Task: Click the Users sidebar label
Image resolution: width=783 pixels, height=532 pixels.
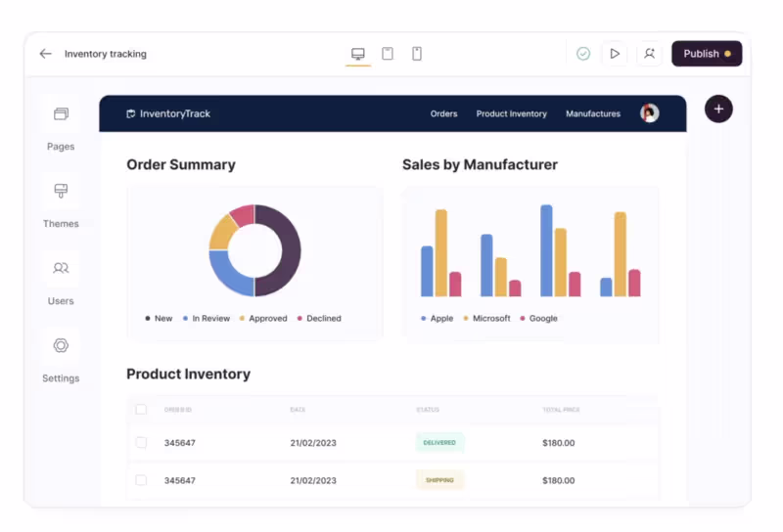Action: pyautogui.click(x=61, y=301)
